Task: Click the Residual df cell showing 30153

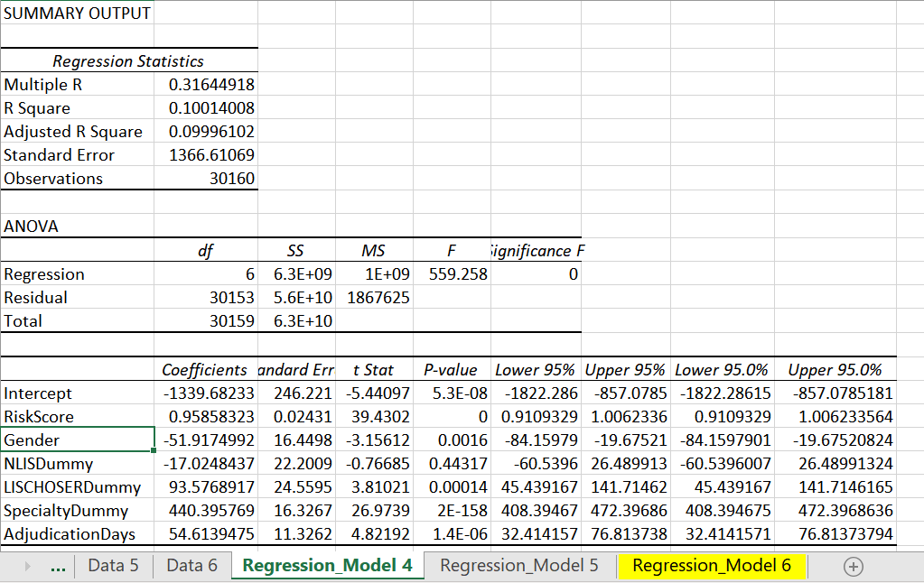Action: 206,297
